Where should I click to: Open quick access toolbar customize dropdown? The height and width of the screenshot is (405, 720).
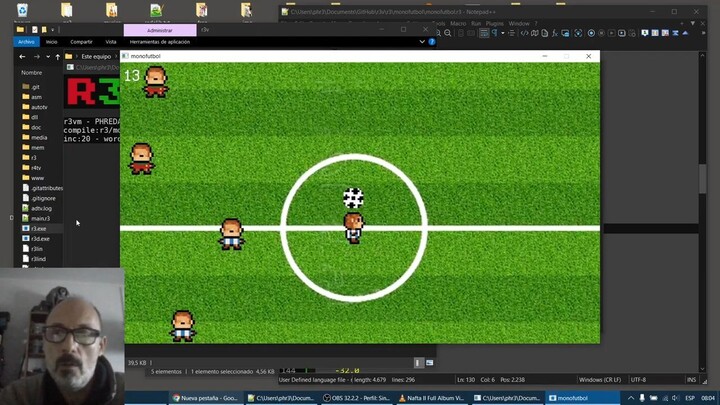point(52,30)
